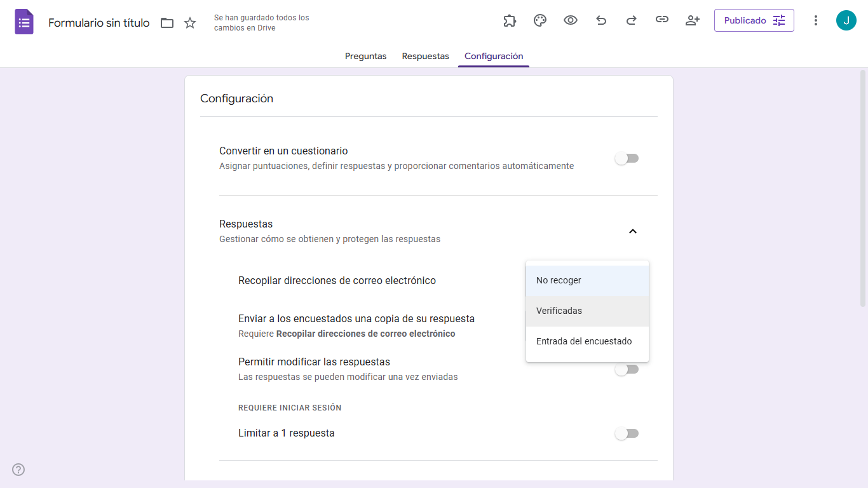868x488 pixels.
Task: Redo the last change
Action: pos(632,20)
